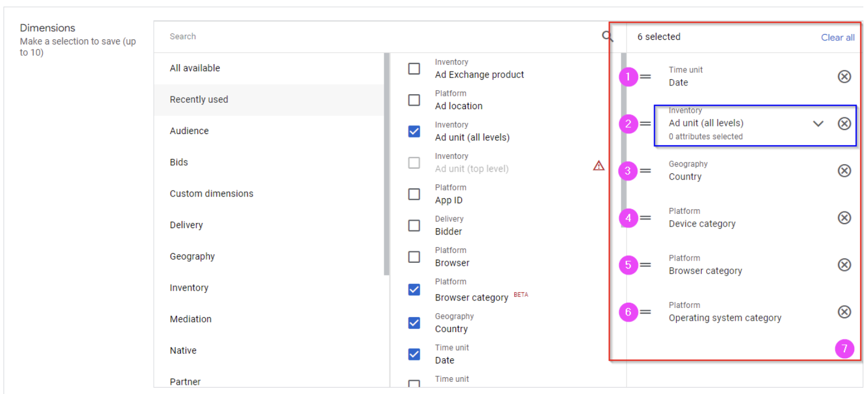The image size is (868, 394).
Task: Grab the reorder handle for Browser category
Action: coord(646,265)
